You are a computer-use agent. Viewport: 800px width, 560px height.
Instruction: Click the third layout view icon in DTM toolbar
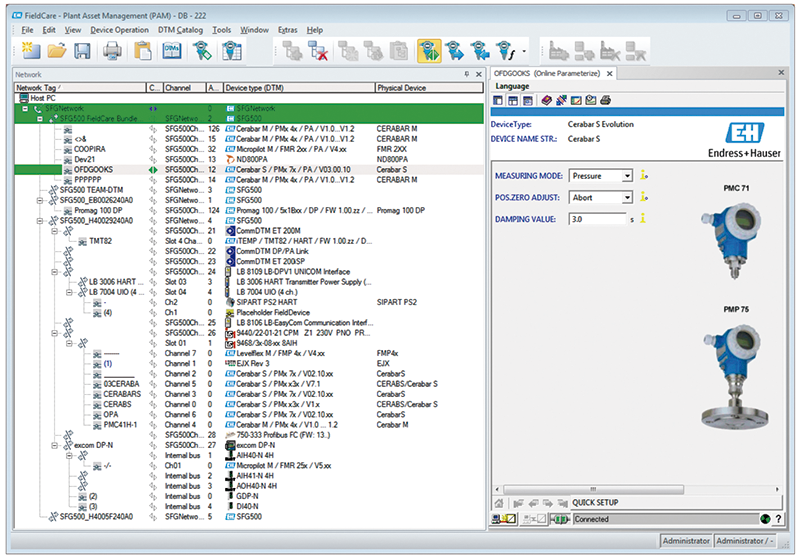pos(528,100)
